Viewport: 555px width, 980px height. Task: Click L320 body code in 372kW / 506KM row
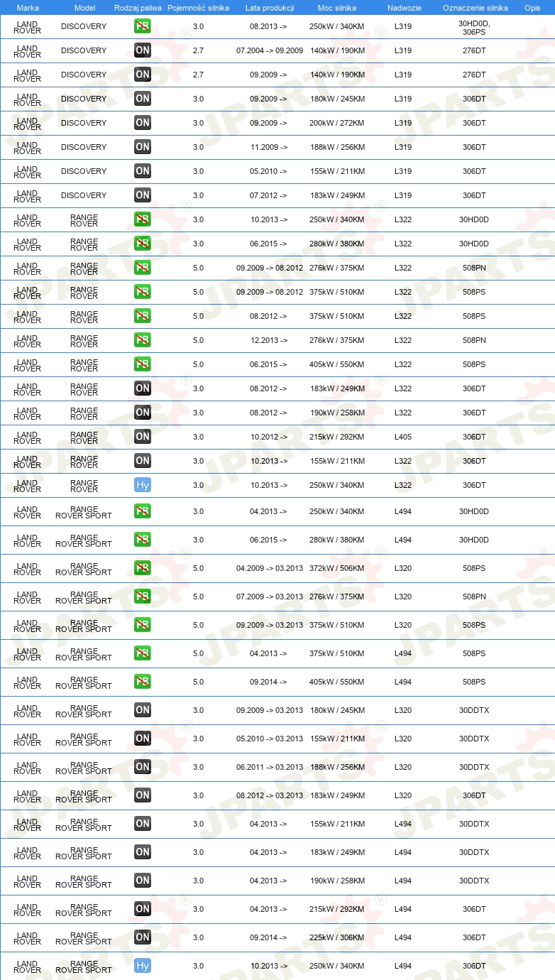(x=403, y=568)
